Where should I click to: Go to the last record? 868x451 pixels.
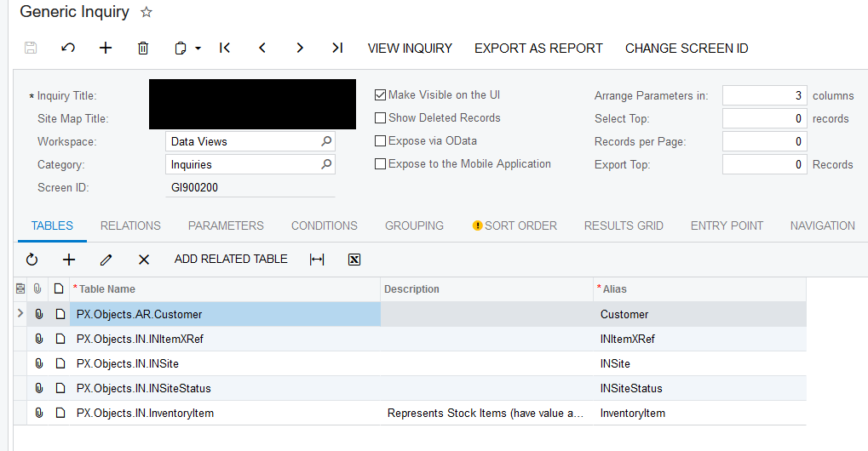pos(337,49)
